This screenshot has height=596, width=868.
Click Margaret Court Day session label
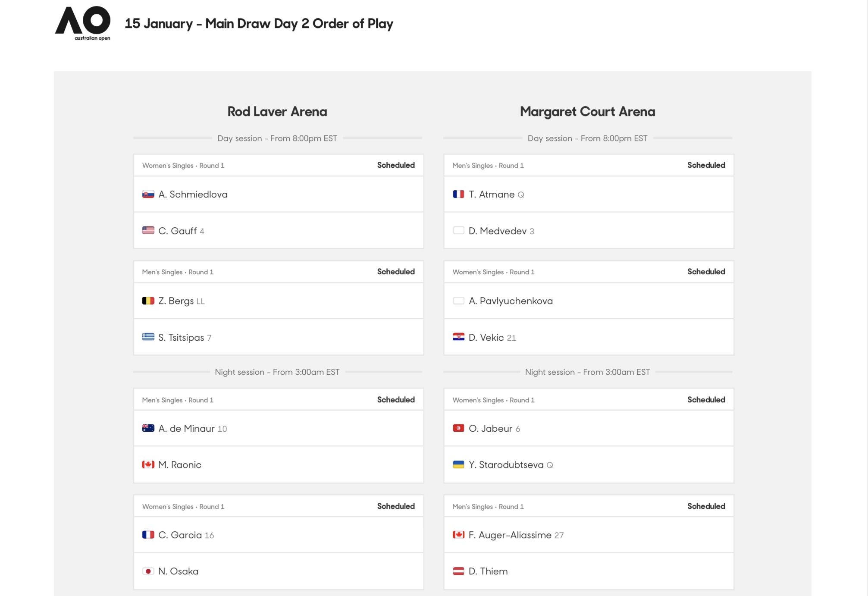[x=587, y=138]
